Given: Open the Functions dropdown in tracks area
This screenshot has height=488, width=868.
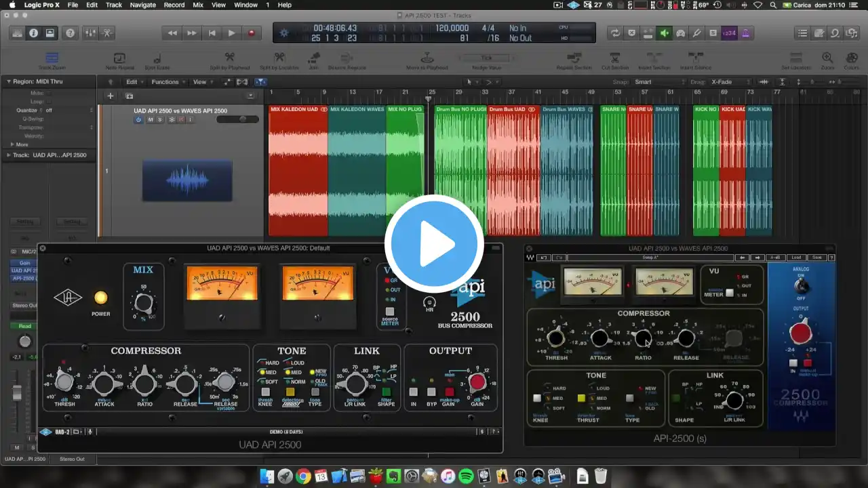Looking at the screenshot, I should point(167,82).
